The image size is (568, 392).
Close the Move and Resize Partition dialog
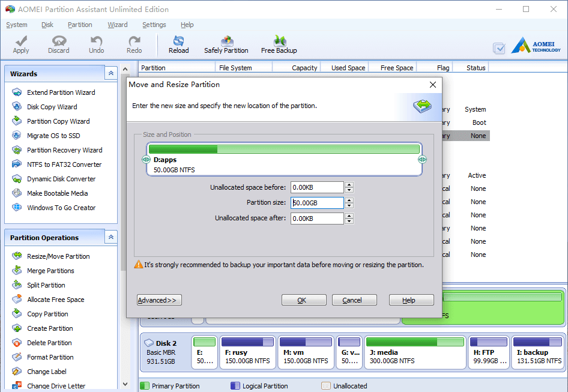click(432, 85)
